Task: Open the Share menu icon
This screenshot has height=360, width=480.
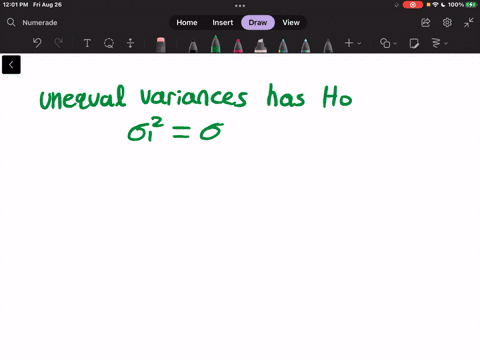Action: (426, 22)
